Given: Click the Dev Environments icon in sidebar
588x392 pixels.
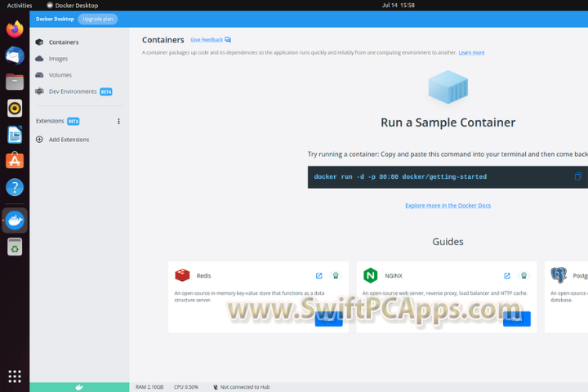Looking at the screenshot, I should point(39,91).
